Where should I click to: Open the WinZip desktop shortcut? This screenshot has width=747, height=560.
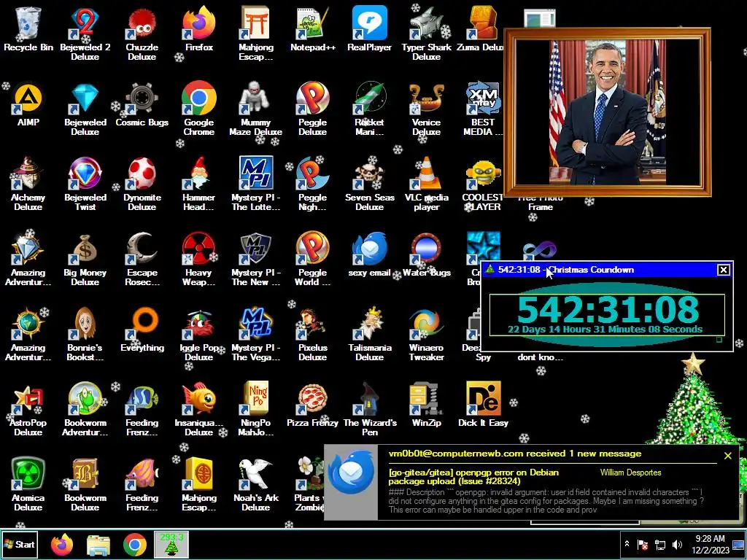[426, 405]
